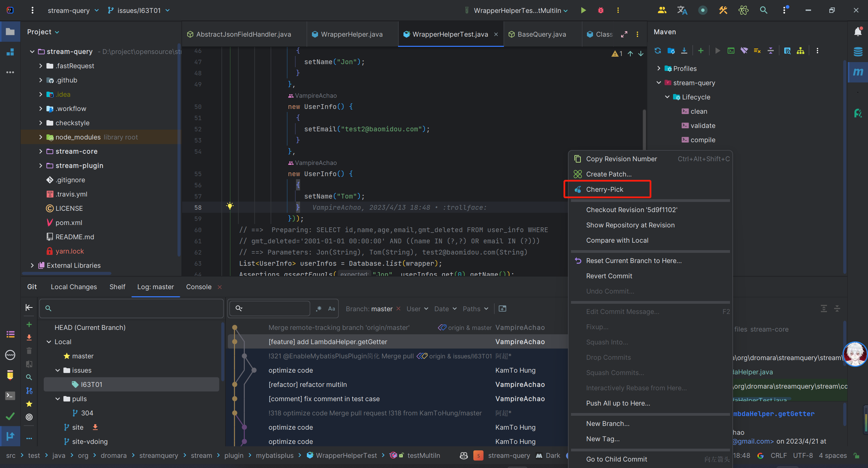Open the issues/I63T01 branch dropdown
This screenshot has height=468, width=868.
click(x=139, y=11)
